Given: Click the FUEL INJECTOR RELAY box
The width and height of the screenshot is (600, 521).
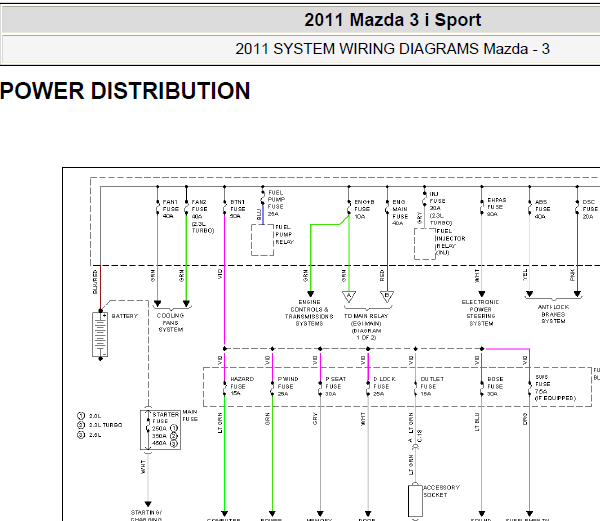Looking at the screenshot, I should click(425, 244).
